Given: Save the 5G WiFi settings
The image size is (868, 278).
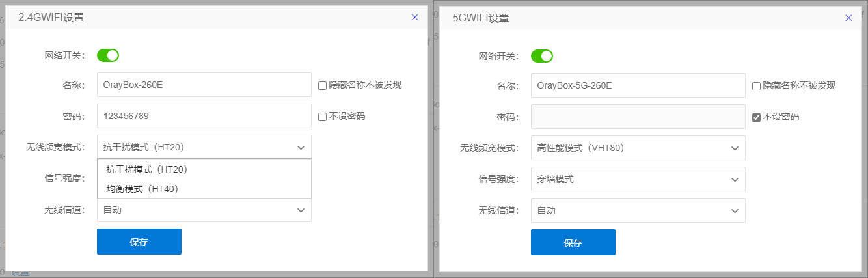Looking at the screenshot, I should [x=573, y=242].
